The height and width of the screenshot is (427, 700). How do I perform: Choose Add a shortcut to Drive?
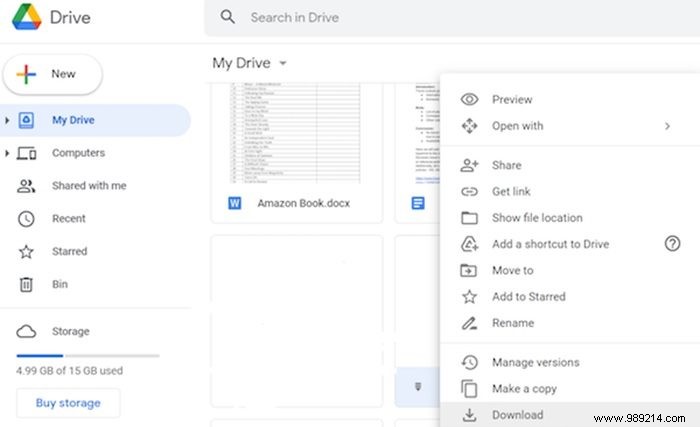pyautogui.click(x=550, y=244)
